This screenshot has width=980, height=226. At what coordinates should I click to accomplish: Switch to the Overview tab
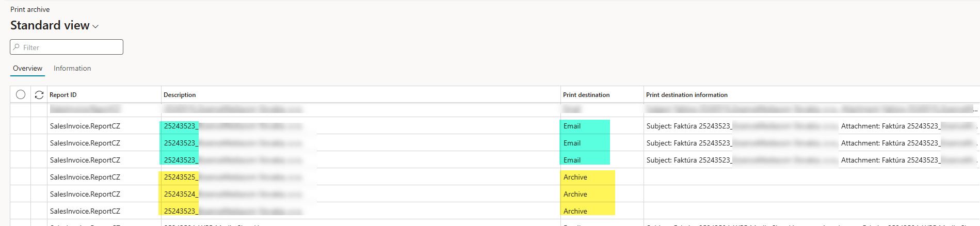click(x=27, y=68)
